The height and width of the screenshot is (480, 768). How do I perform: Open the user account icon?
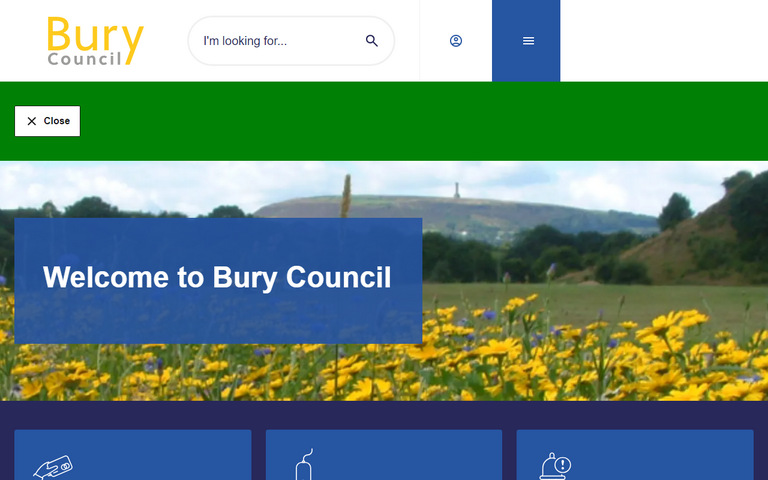pos(456,41)
